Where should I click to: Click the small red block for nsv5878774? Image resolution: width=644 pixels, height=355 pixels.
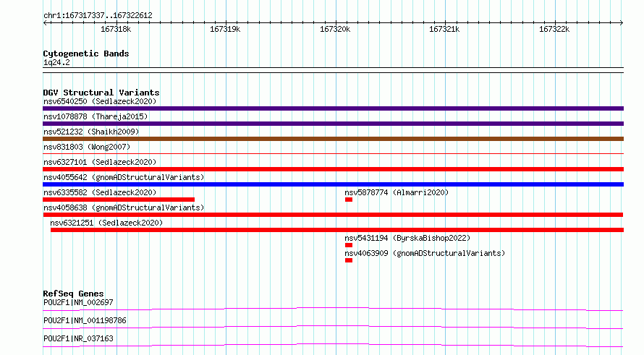point(349,200)
